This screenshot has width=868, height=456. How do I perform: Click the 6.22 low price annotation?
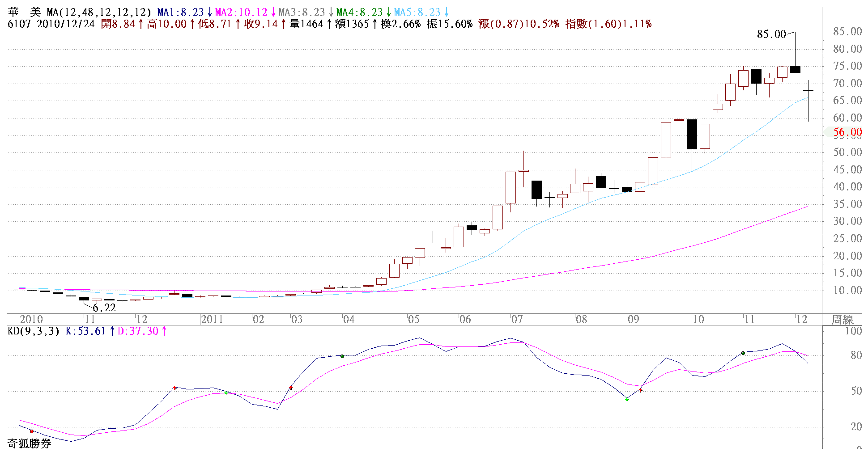click(104, 308)
